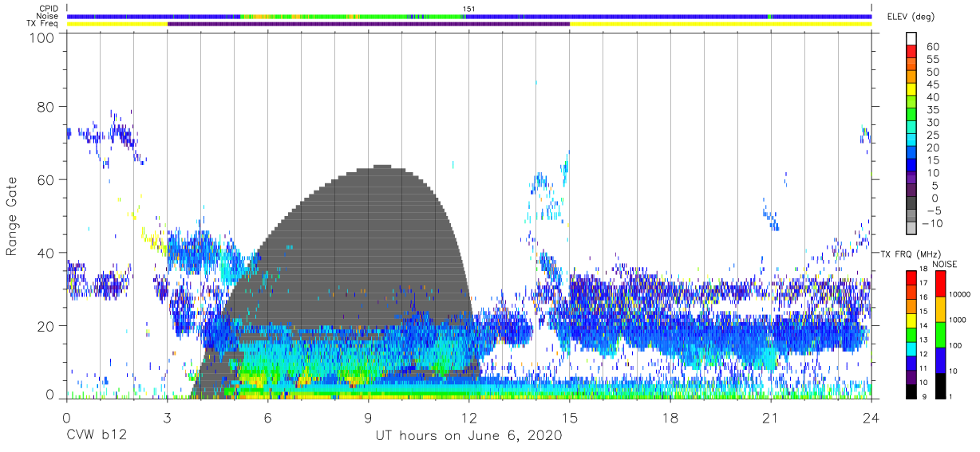Select the 24 tick on UT hours axis
980x452 pixels.
(871, 417)
